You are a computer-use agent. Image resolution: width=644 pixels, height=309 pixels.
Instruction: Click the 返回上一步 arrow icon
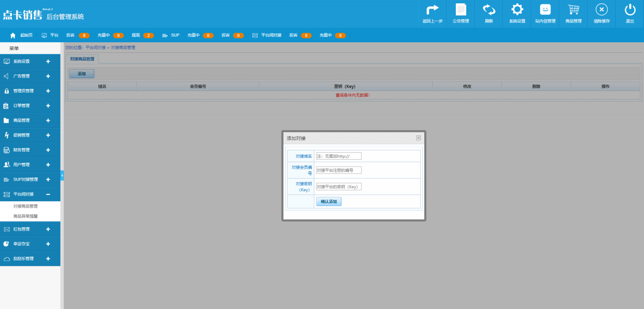[x=432, y=10]
